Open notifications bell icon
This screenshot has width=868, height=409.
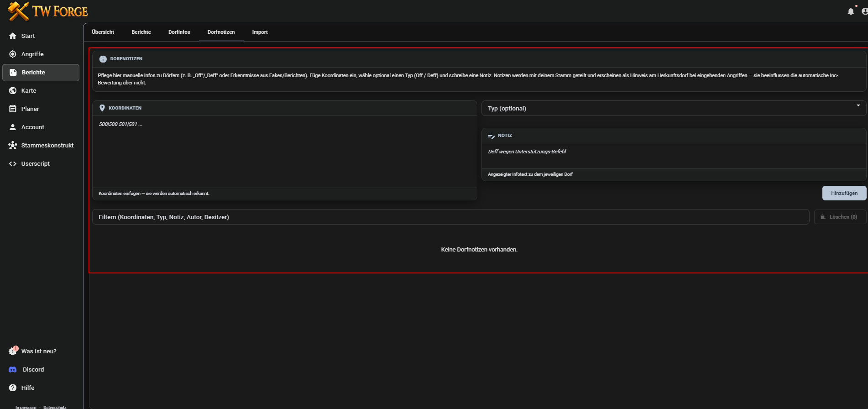[851, 11]
